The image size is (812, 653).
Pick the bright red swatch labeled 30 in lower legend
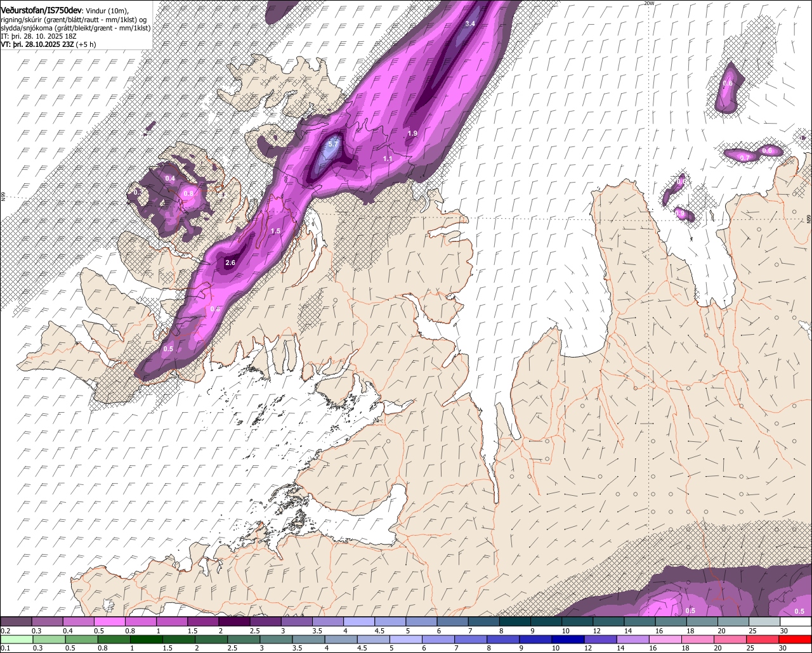796,639
